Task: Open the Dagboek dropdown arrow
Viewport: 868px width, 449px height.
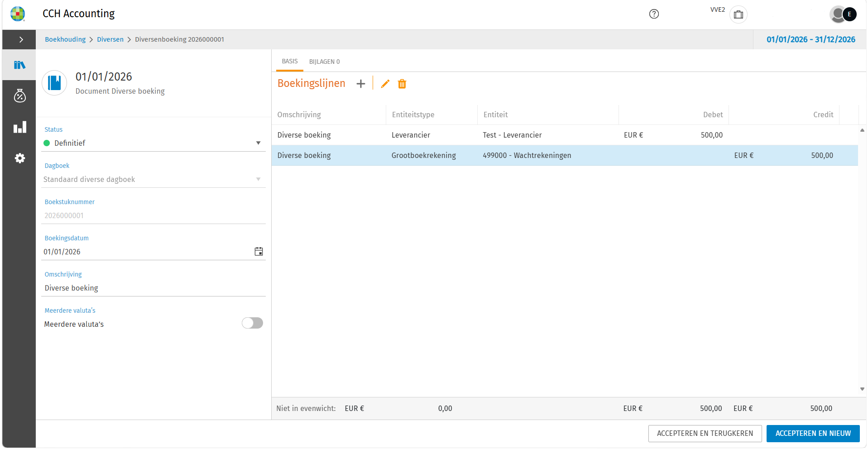Action: coord(258,179)
